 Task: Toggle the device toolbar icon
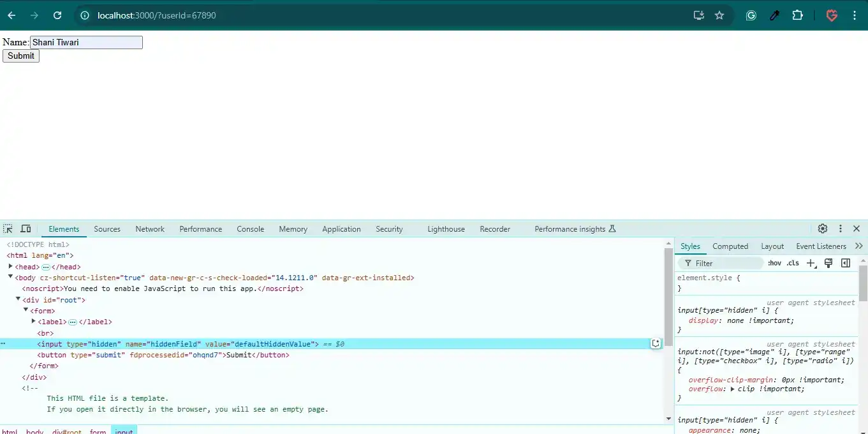coord(26,228)
